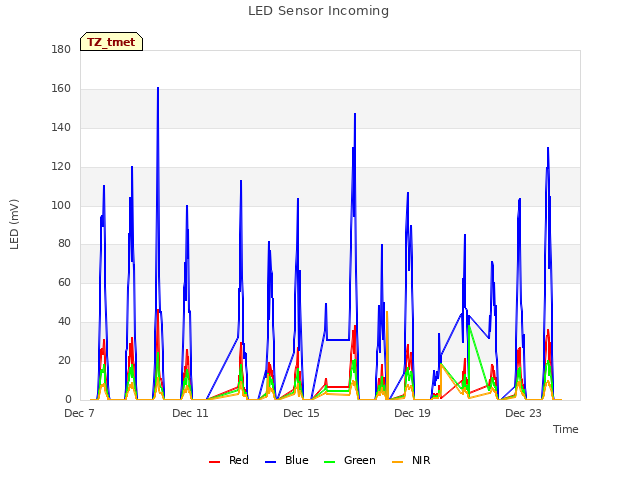
Task: Click the orange NIR spike near 45 mV
Action: click(387, 313)
